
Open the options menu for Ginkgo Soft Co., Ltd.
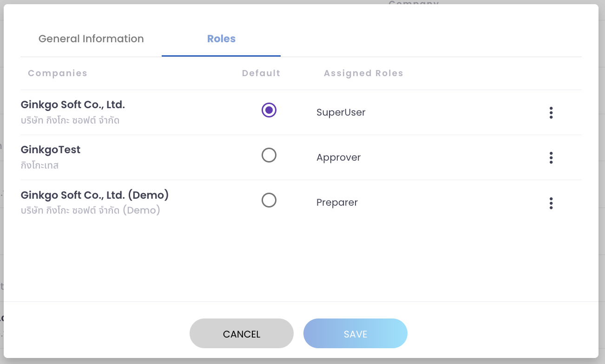click(x=551, y=112)
